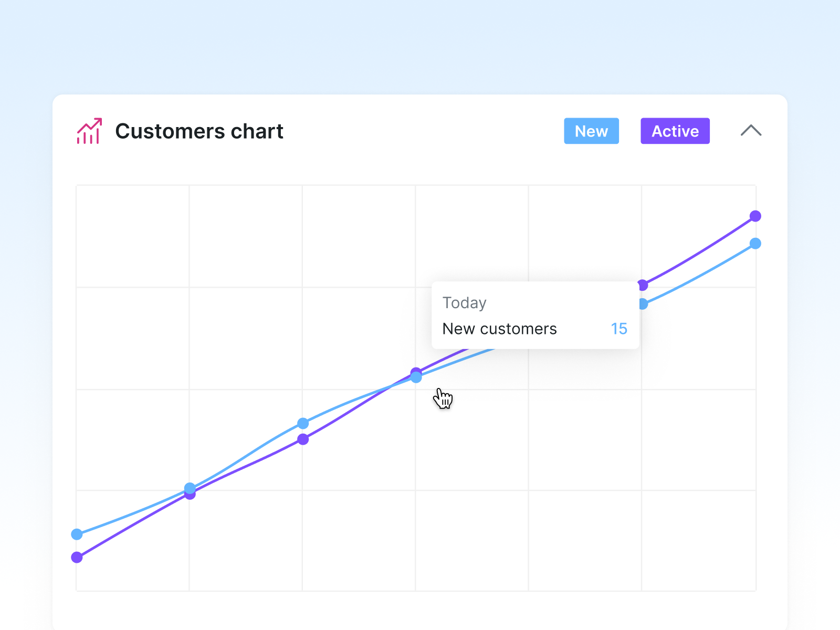
Task: Click the value 15 in tooltip
Action: 619,329
